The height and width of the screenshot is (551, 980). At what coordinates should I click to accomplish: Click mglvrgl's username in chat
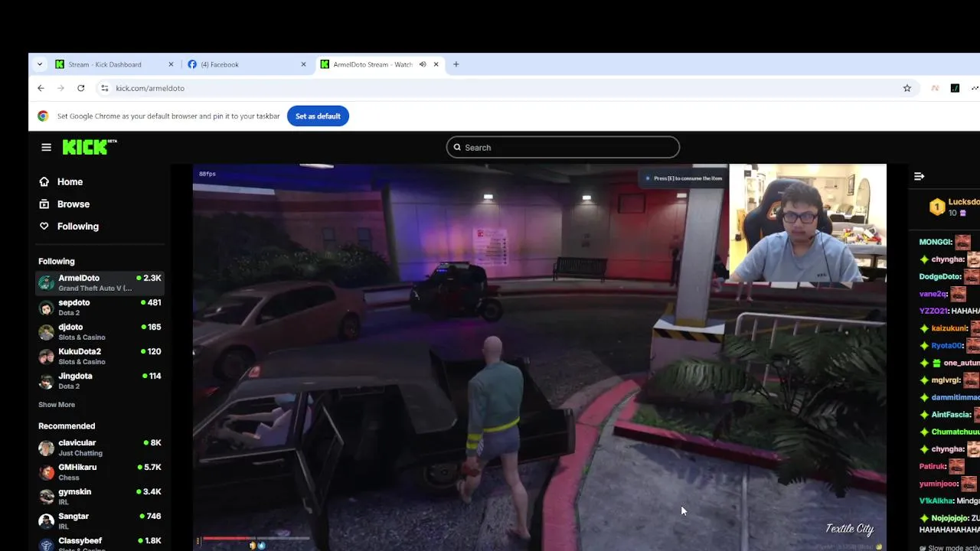pos(945,380)
